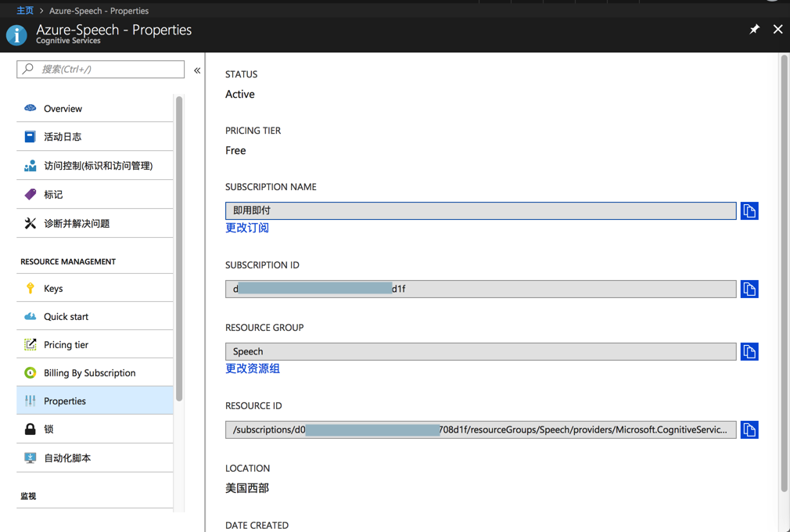The image size is (790, 532).
Task: Click the 更改订阅 link
Action: pos(247,228)
